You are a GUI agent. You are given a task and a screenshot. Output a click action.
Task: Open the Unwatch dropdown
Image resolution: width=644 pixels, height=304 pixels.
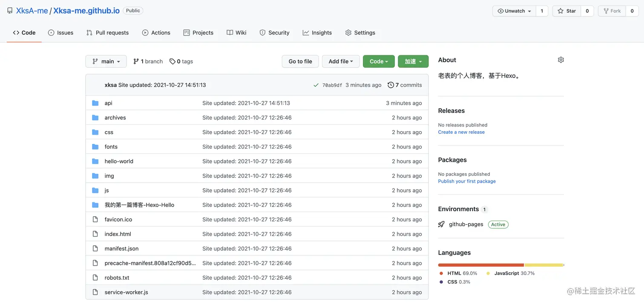(514, 11)
